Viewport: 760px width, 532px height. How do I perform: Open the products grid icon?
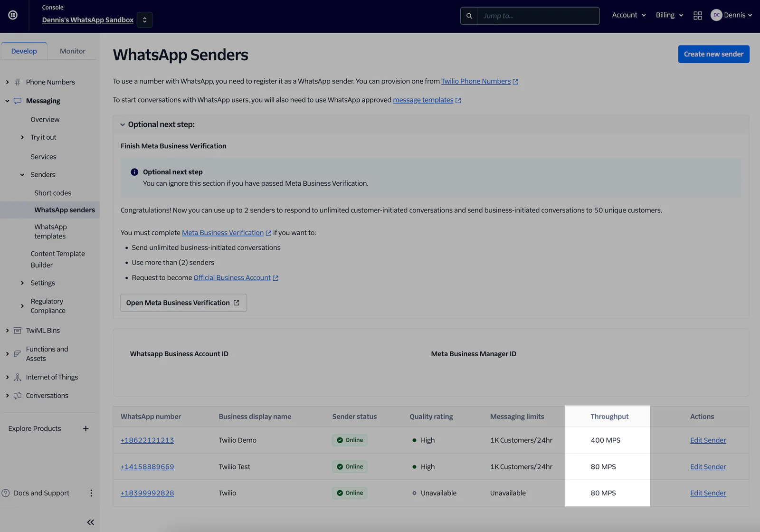697,16
